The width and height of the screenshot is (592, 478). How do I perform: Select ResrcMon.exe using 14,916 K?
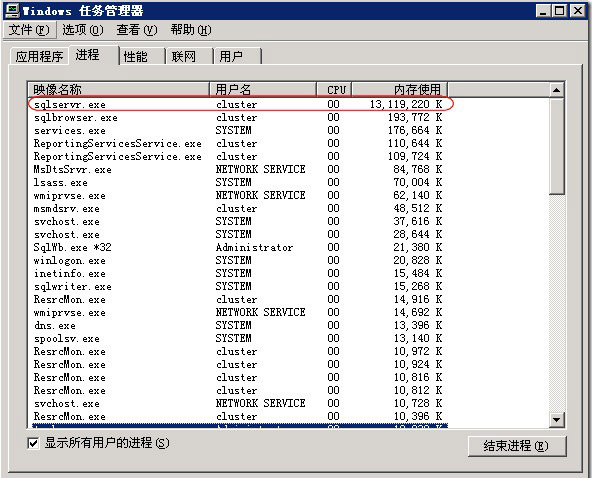click(x=238, y=299)
